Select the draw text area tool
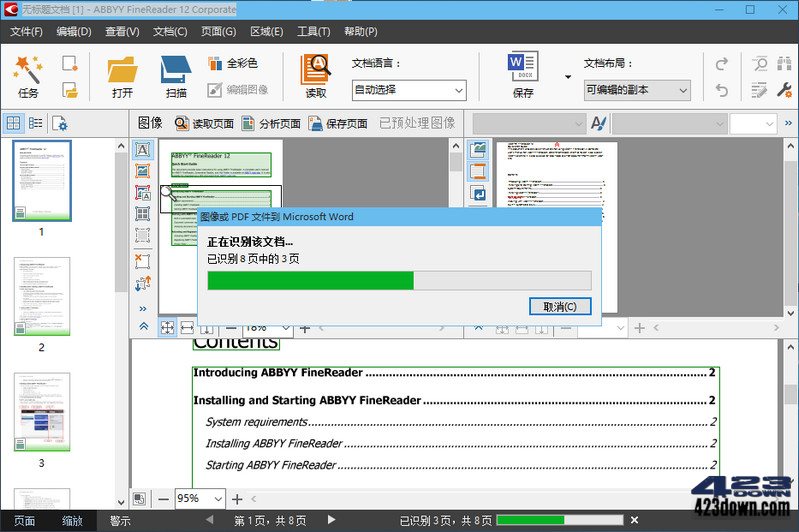The image size is (799, 532). 142,150
